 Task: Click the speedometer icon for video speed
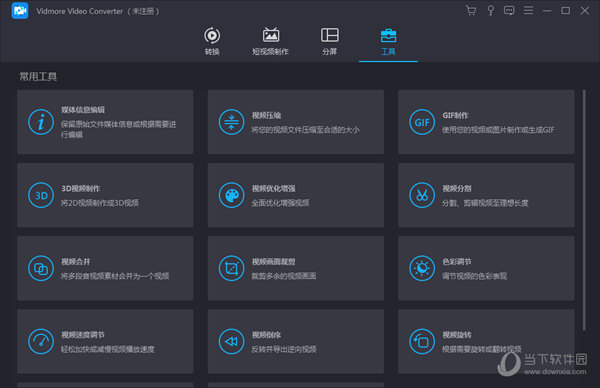click(41, 341)
